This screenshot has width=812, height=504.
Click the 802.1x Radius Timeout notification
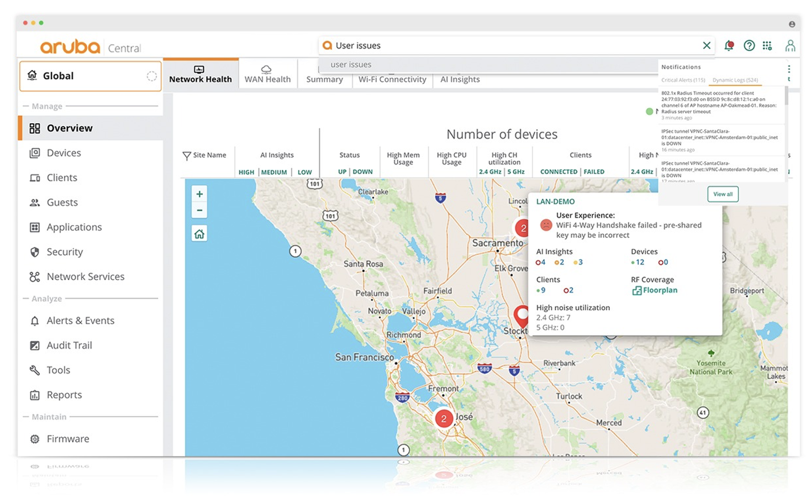pos(721,105)
